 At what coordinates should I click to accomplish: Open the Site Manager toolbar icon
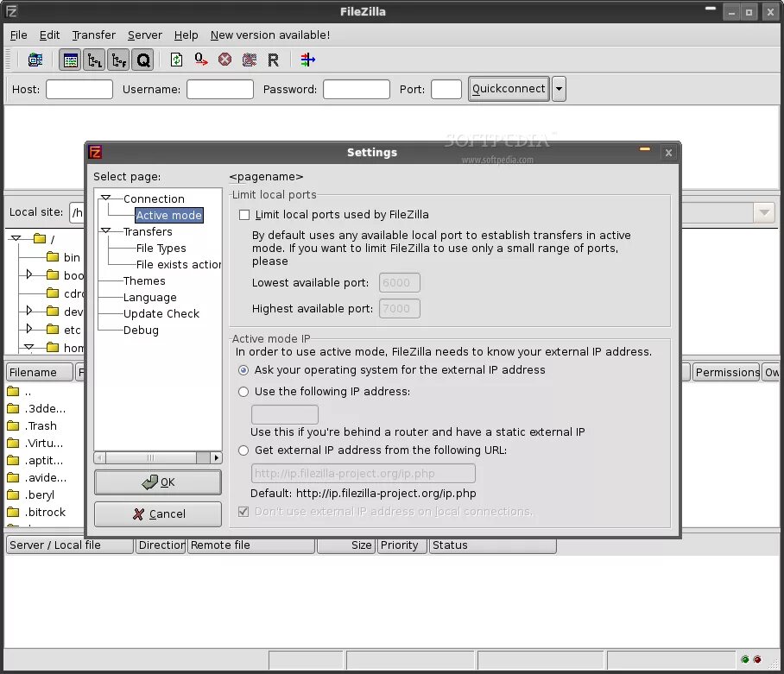(x=35, y=60)
